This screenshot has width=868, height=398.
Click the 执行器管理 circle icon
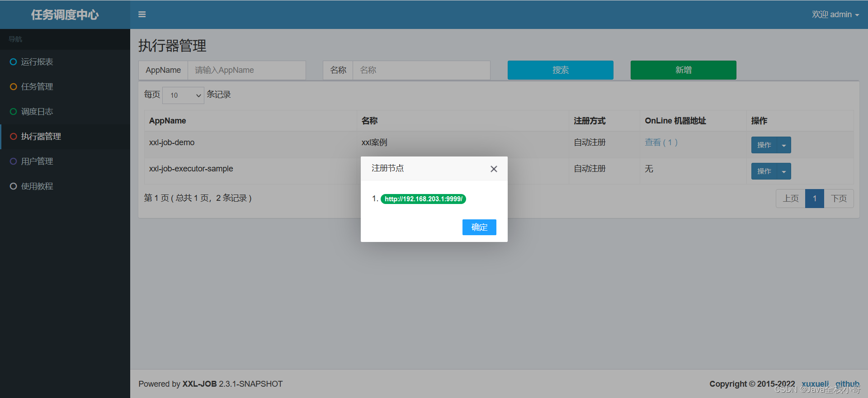14,137
